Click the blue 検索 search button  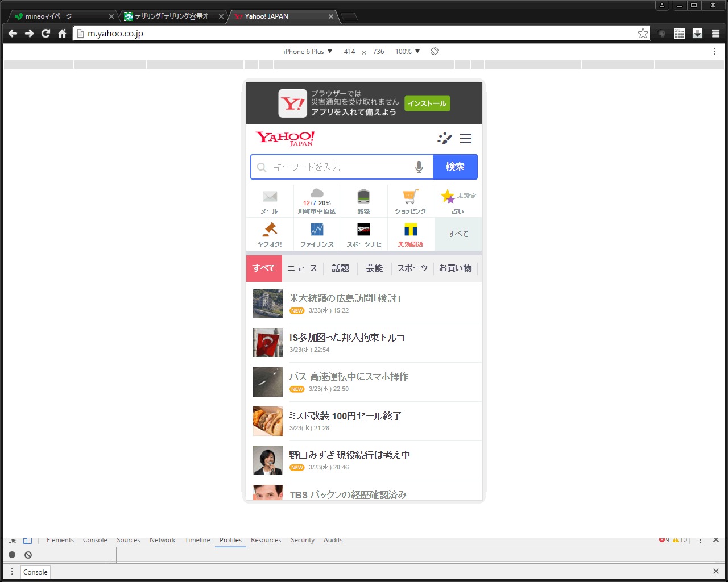coord(455,167)
